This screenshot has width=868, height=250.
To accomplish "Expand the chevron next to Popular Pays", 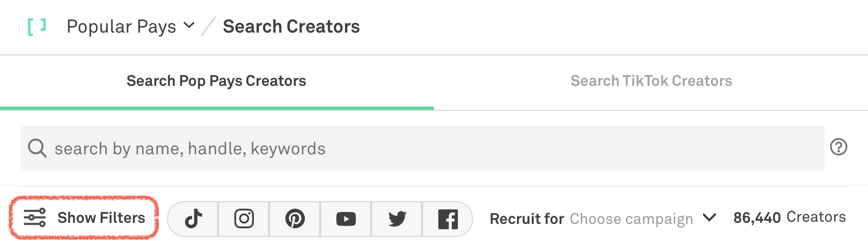I will click(189, 25).
